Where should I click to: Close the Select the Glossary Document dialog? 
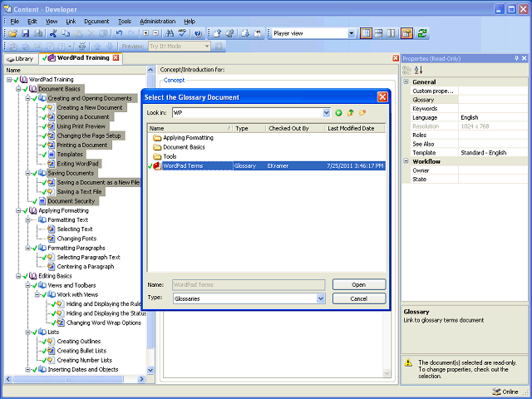click(382, 97)
